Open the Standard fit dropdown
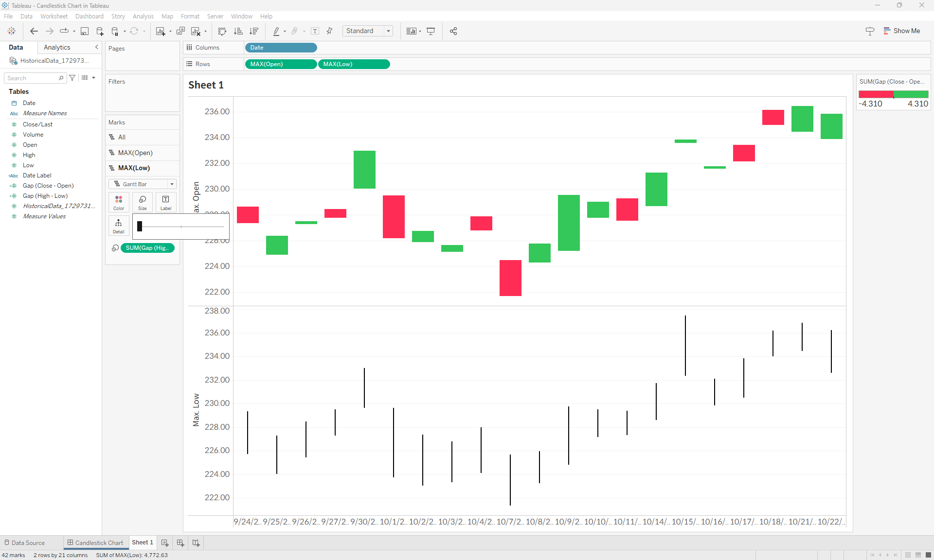 point(388,31)
